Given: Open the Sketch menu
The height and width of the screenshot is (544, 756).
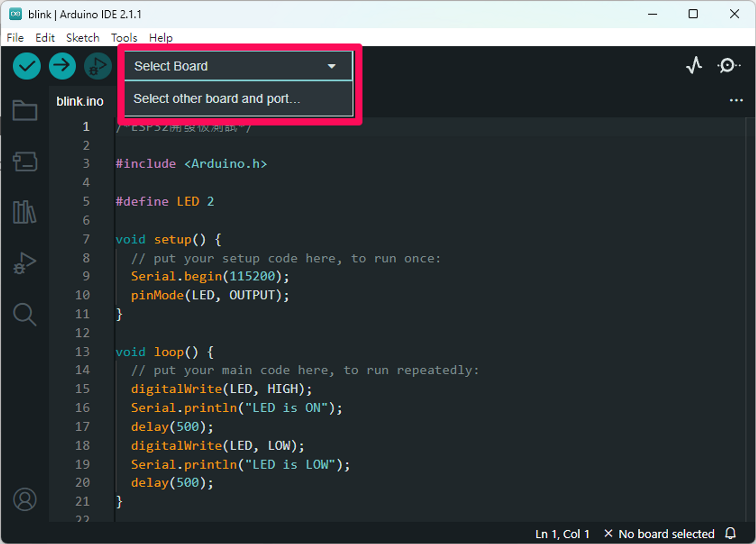Looking at the screenshot, I should (x=83, y=38).
